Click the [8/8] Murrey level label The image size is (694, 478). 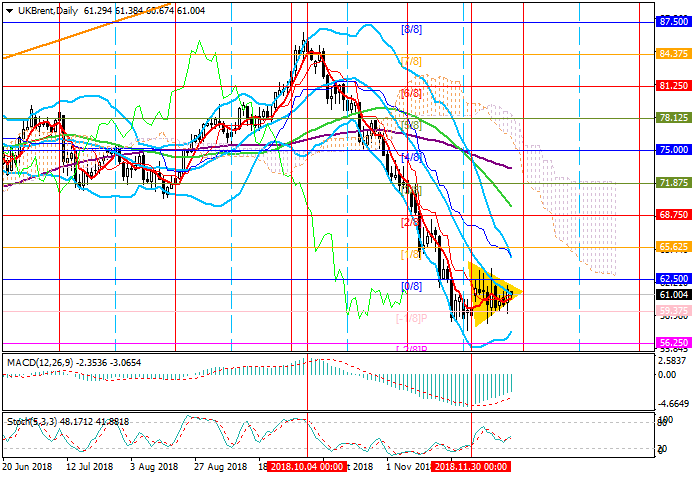[411, 30]
